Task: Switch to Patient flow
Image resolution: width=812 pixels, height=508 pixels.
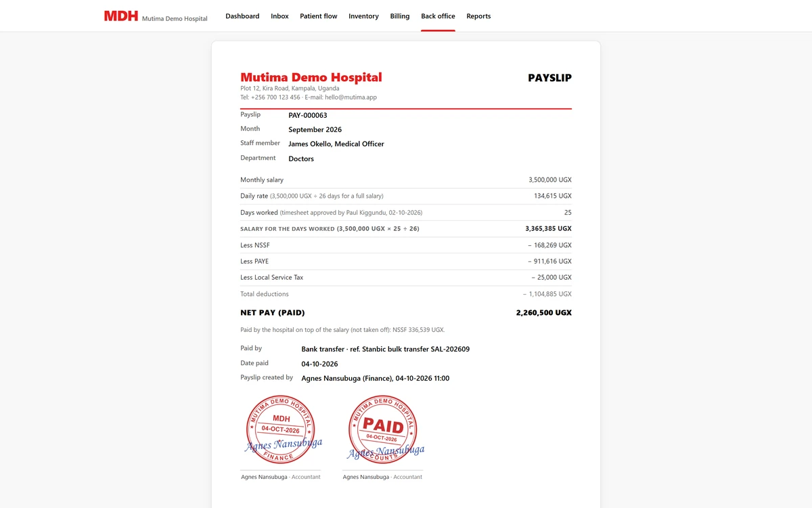Action: [x=319, y=16]
